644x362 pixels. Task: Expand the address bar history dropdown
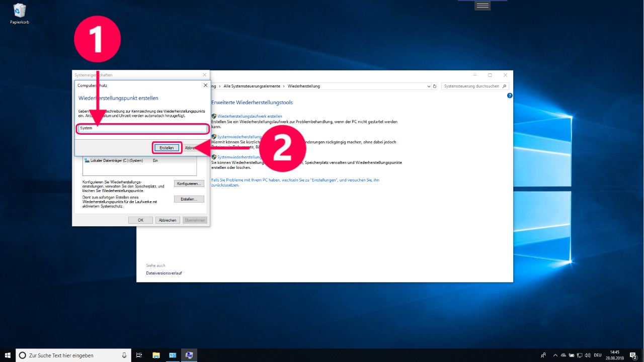tap(428, 86)
